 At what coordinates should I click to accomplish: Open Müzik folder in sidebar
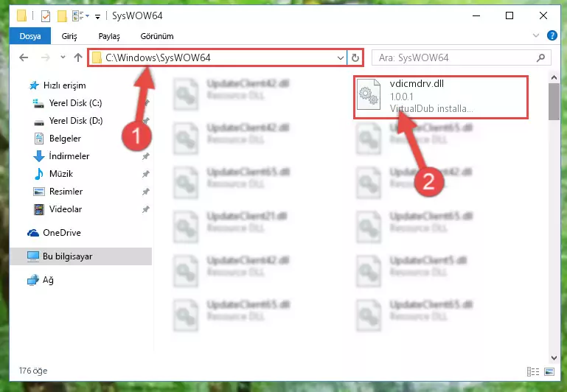[60, 174]
